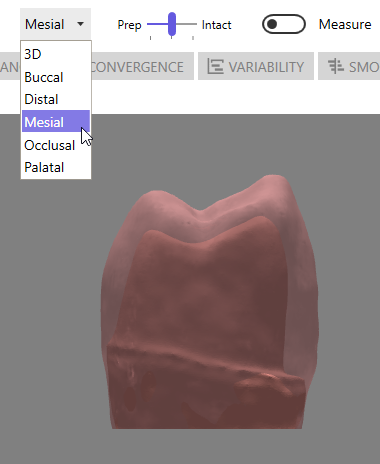Image resolution: width=380 pixels, height=464 pixels.
Task: Click the Intact label on slider
Action: 216,25
